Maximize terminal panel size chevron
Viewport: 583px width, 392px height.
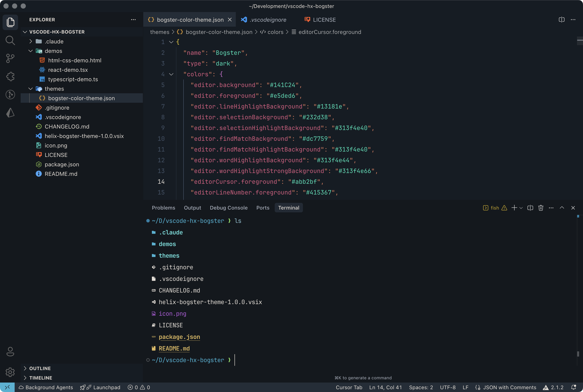[562, 208]
